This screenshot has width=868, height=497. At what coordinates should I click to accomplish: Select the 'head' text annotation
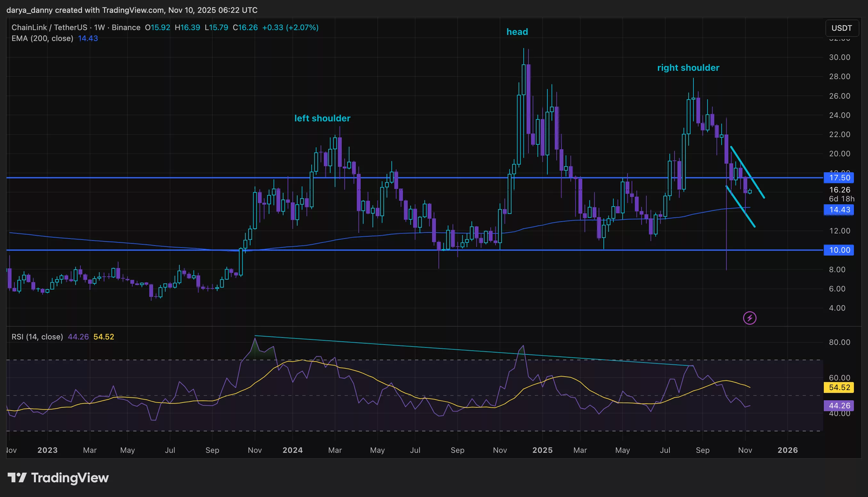point(517,32)
